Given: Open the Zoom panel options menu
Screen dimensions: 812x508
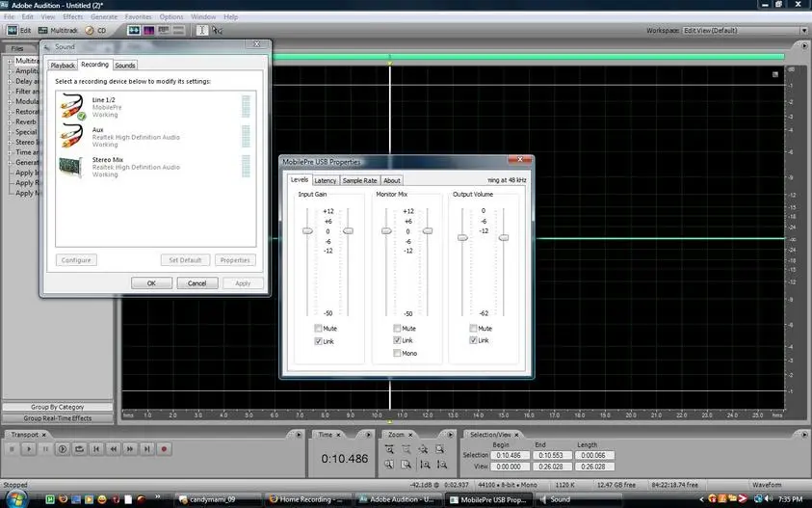Looking at the screenshot, I should [x=451, y=435].
